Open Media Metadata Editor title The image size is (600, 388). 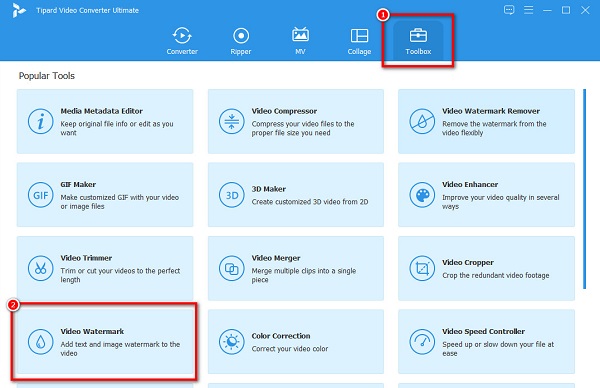pos(101,111)
